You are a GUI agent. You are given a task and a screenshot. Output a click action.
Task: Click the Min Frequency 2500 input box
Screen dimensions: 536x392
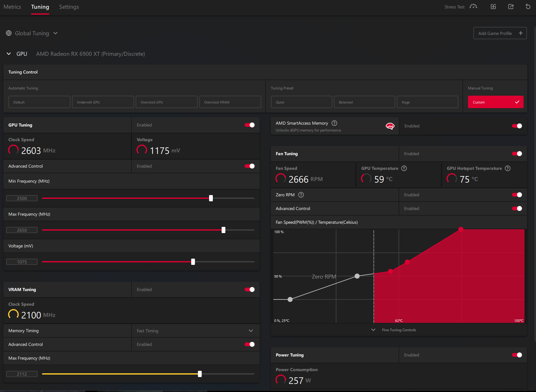click(x=22, y=198)
